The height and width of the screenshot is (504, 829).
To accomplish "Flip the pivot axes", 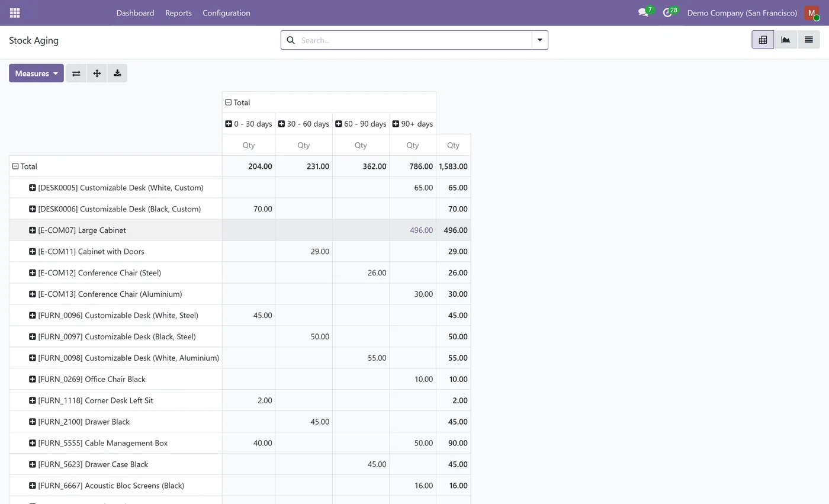I will (x=76, y=73).
